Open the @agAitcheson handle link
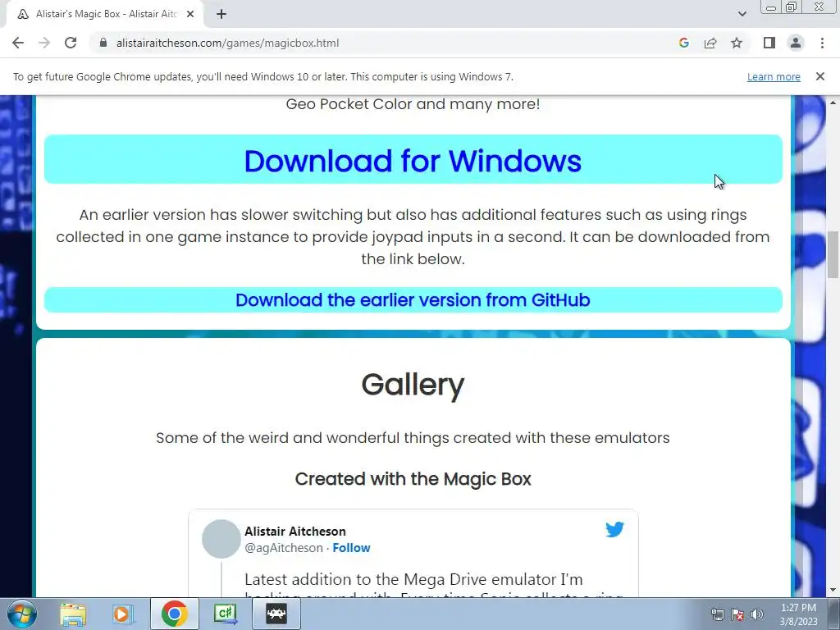Image resolution: width=840 pixels, height=630 pixels. tap(284, 548)
